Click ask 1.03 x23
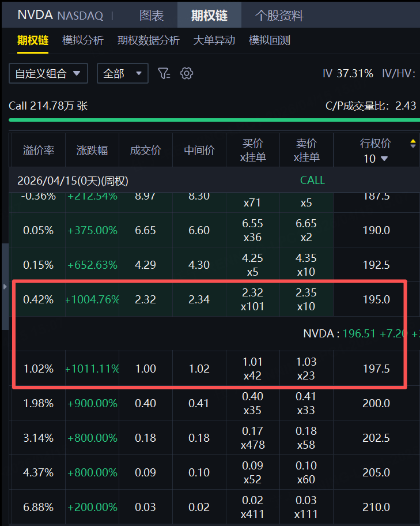420x526 pixels. [x=306, y=369]
